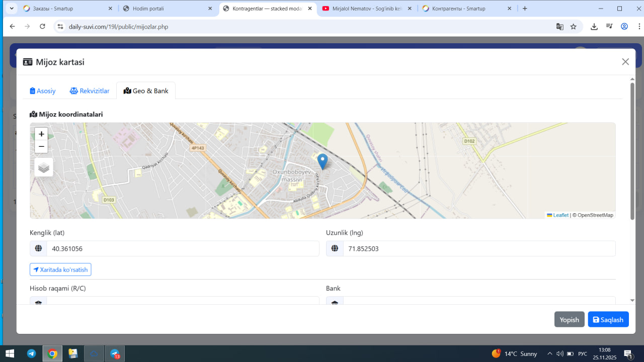Screen dimensions: 644x362
Task: Open the OpenStreetMap attribution link
Action: [x=595, y=215]
